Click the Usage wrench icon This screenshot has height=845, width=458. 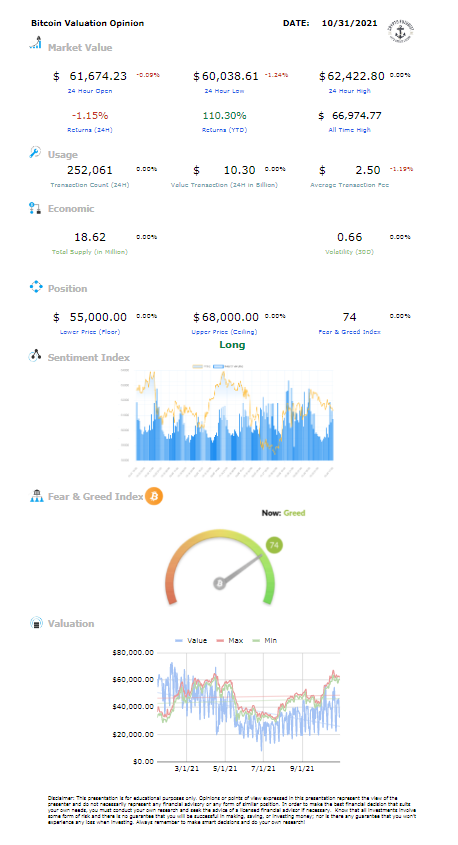click(x=35, y=153)
